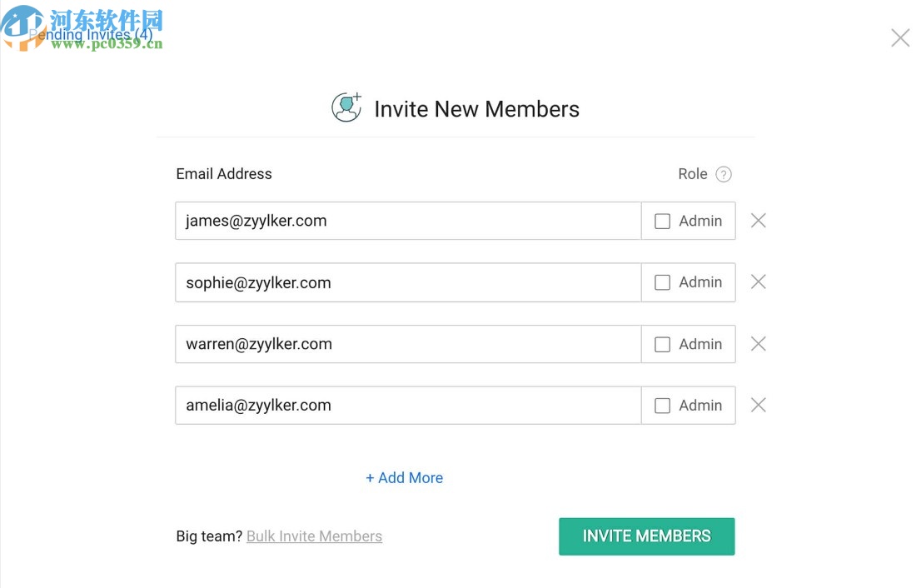
Task: Edit the james@zyylker.com email field
Action: [408, 221]
